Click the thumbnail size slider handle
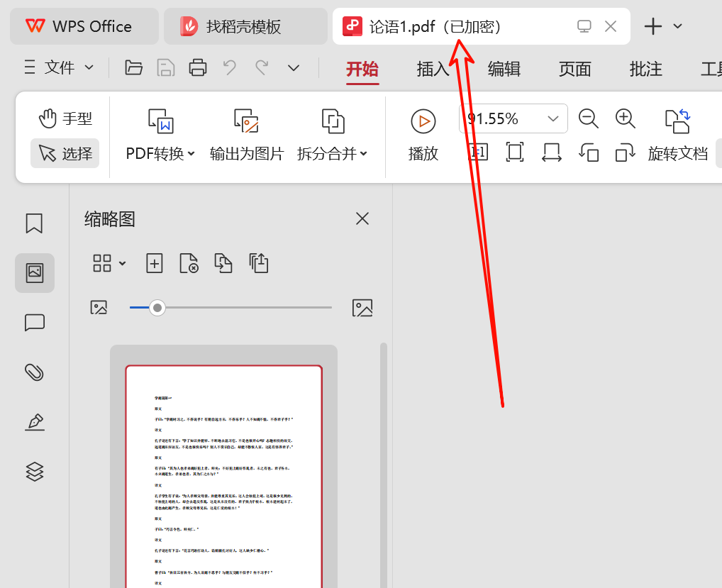Screen dimensions: 722x588 pyautogui.click(x=157, y=308)
